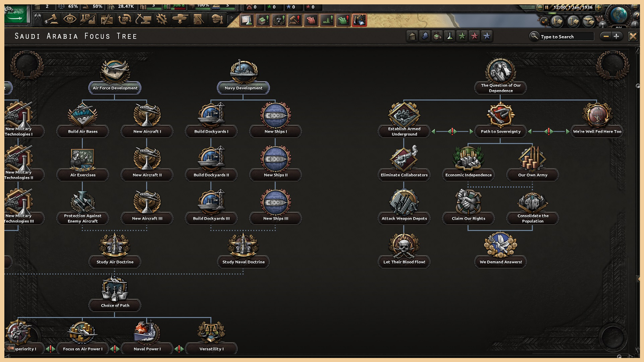Choose the Economic Independence focus
This screenshot has width=644, height=362.
(468, 164)
